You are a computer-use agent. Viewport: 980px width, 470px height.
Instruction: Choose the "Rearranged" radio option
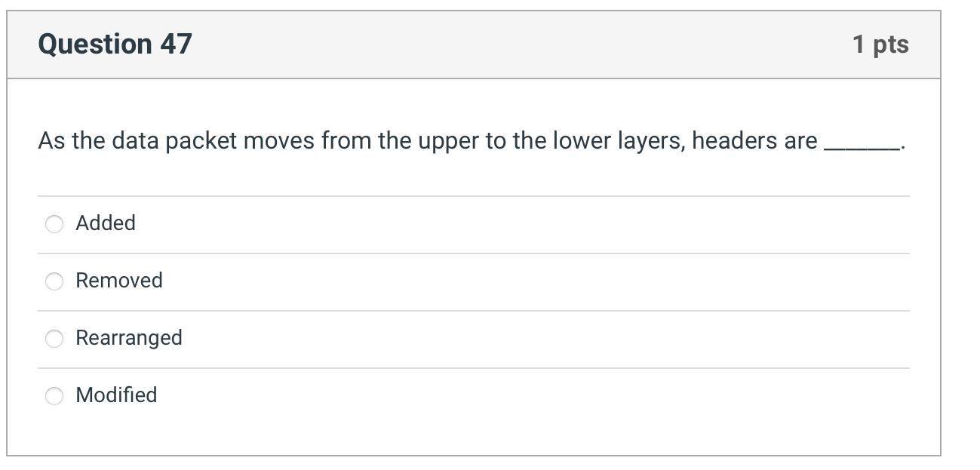pyautogui.click(x=54, y=339)
